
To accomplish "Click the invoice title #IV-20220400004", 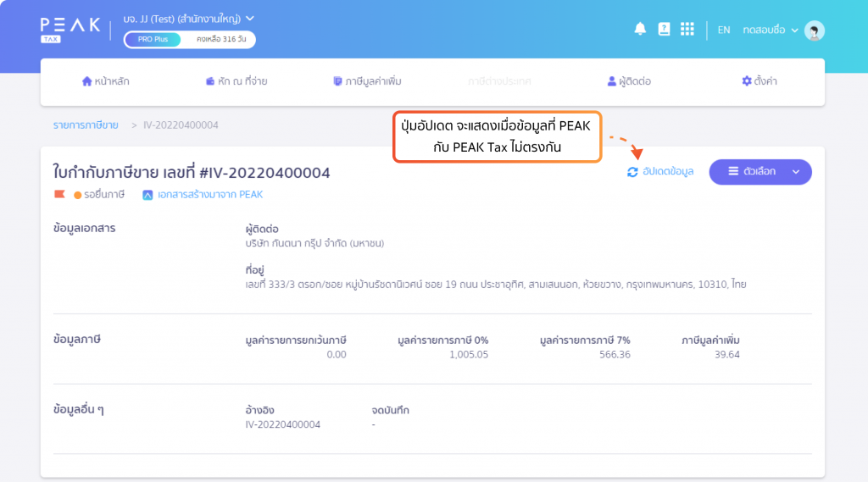I will point(192,173).
